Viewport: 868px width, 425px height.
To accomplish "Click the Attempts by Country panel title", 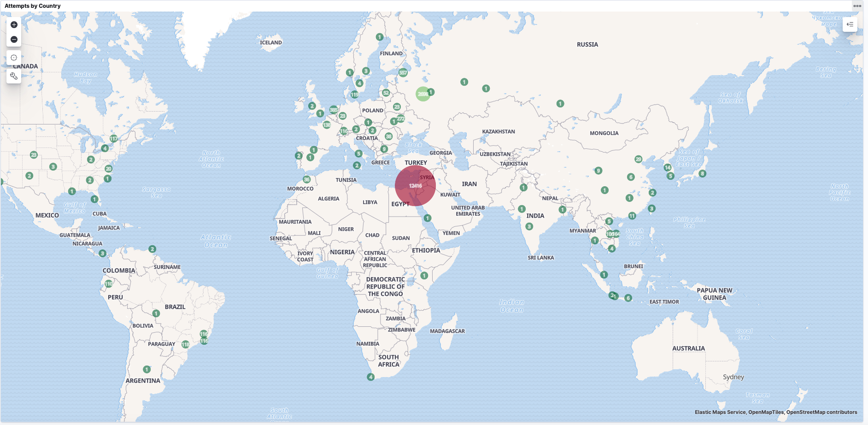I will click(33, 6).
